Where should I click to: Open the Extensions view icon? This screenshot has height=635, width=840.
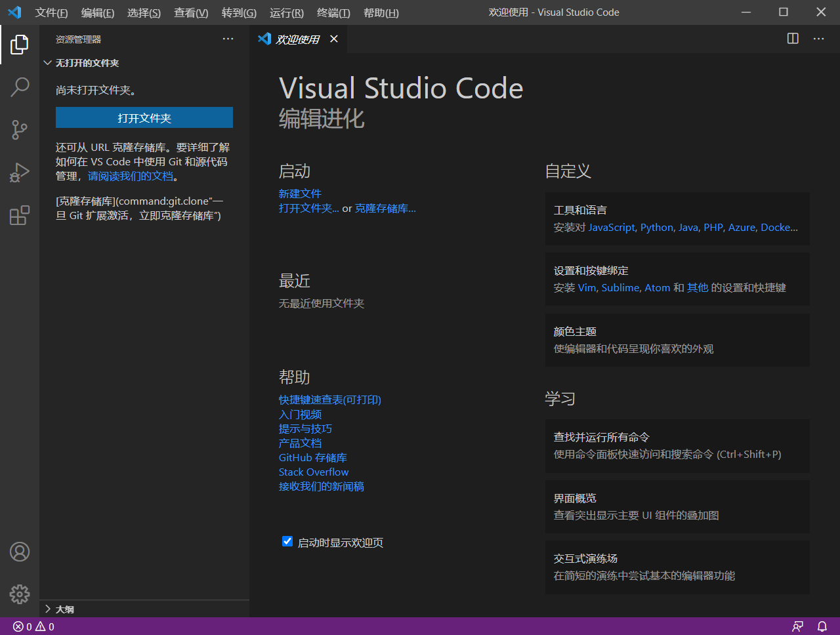(x=20, y=215)
